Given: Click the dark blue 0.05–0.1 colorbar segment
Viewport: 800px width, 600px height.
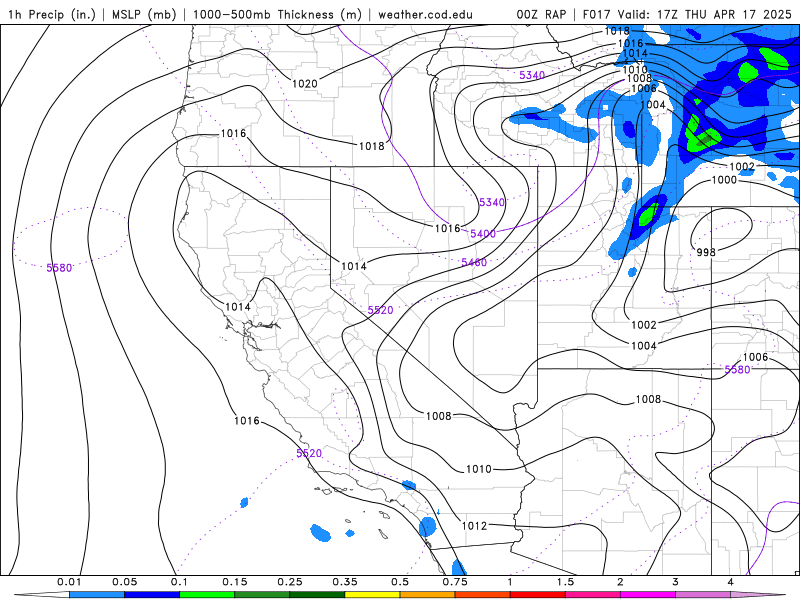Looking at the screenshot, I should coord(152,595).
